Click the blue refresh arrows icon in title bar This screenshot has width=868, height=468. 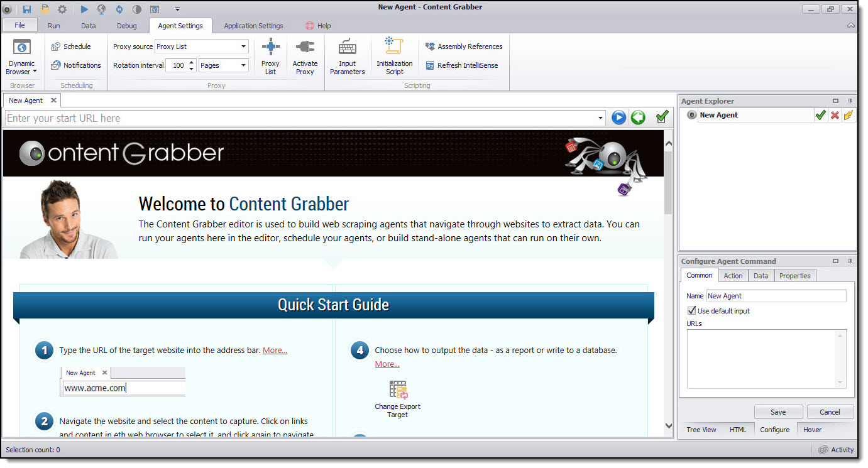[x=119, y=9]
